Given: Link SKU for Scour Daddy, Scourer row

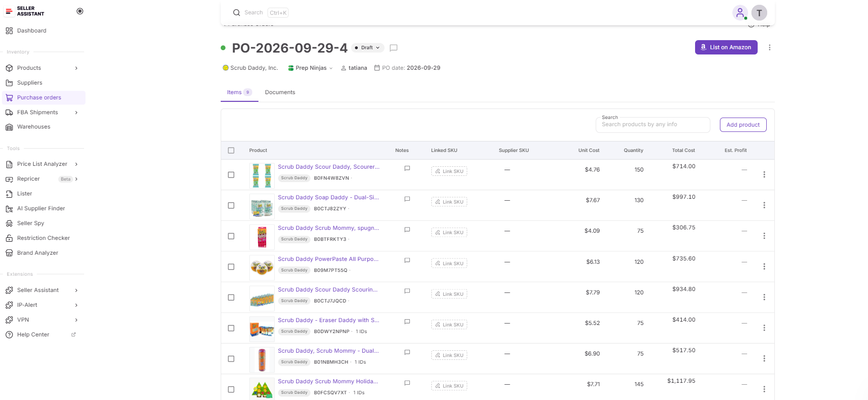Looking at the screenshot, I should 449,171.
